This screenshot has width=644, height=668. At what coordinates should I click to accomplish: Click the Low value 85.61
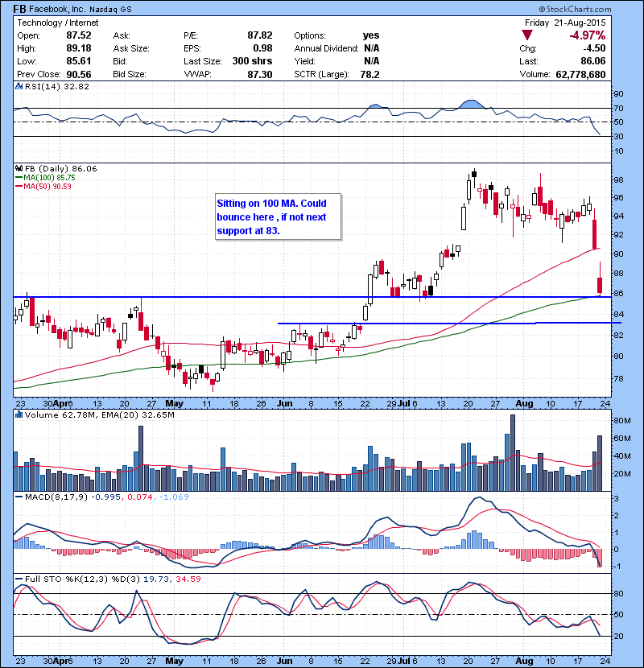point(79,61)
